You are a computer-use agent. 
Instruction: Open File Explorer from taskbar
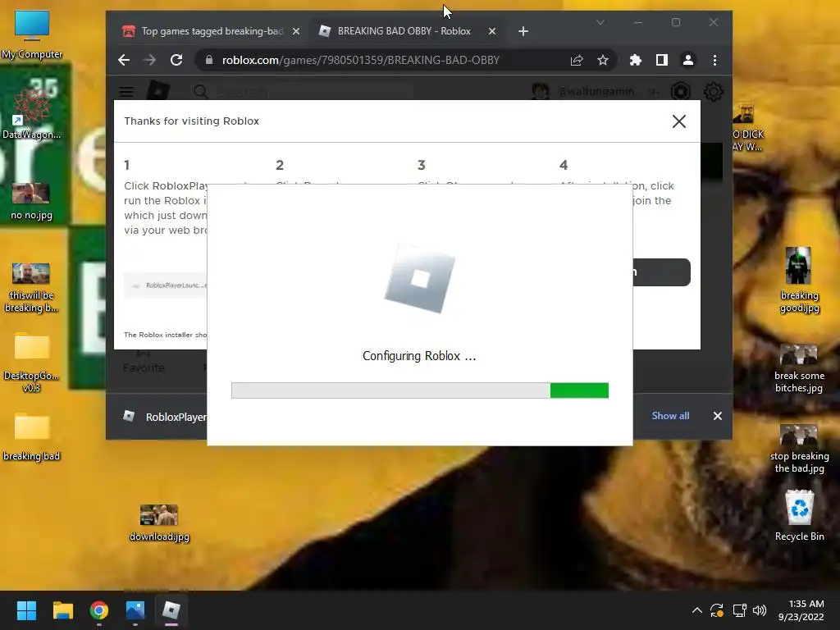(62, 610)
